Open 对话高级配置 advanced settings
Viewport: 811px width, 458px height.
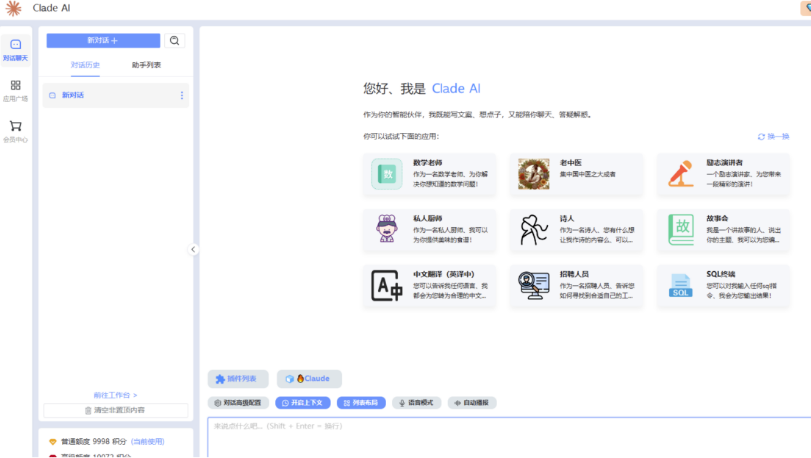point(238,403)
